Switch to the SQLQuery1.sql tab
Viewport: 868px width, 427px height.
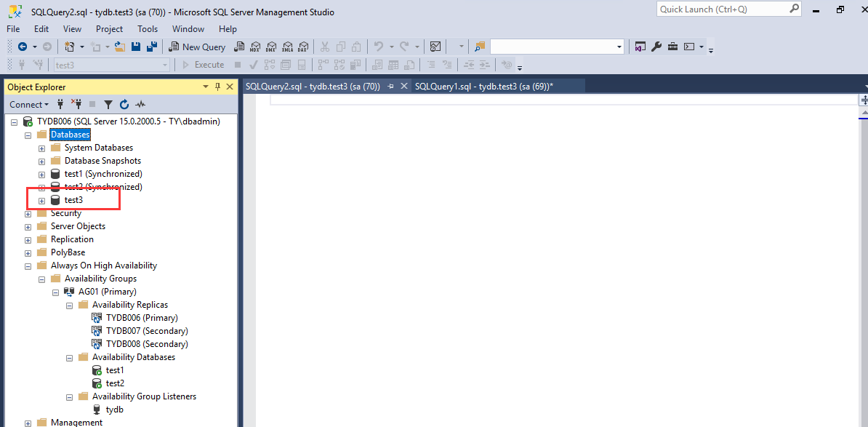pyautogui.click(x=484, y=87)
